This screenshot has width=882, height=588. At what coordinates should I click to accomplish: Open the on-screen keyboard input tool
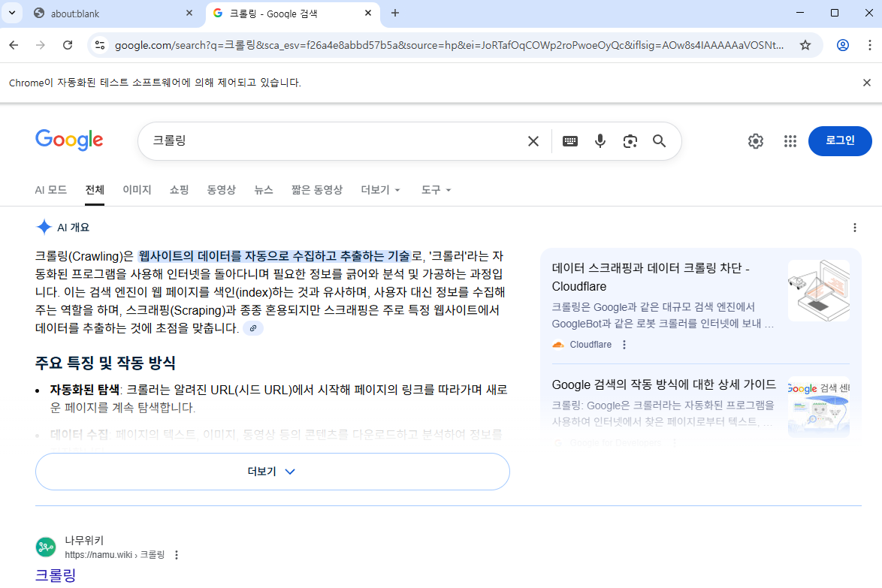(x=569, y=141)
